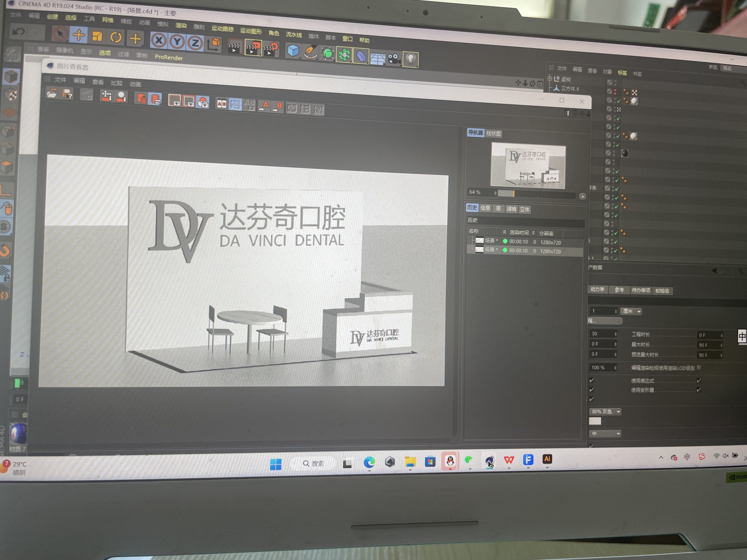Click Set as A comparison icon
Viewport: 747px width, 560px height.
click(264, 107)
